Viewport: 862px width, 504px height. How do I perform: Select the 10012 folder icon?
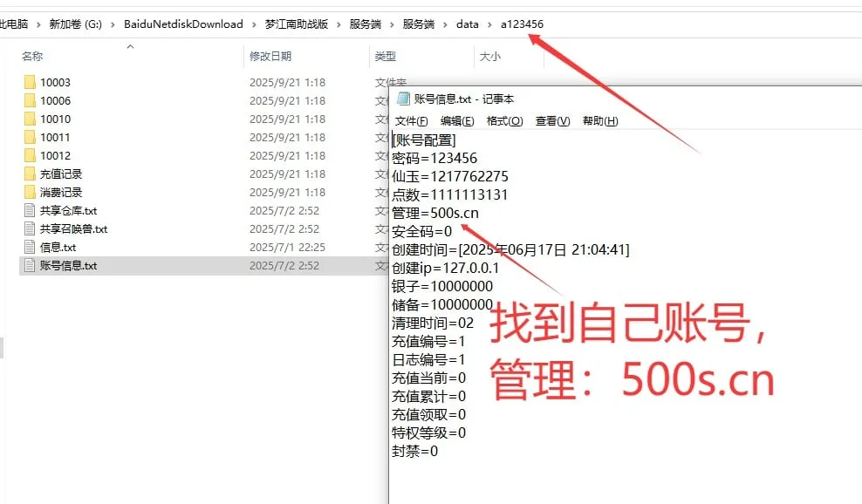coord(30,155)
